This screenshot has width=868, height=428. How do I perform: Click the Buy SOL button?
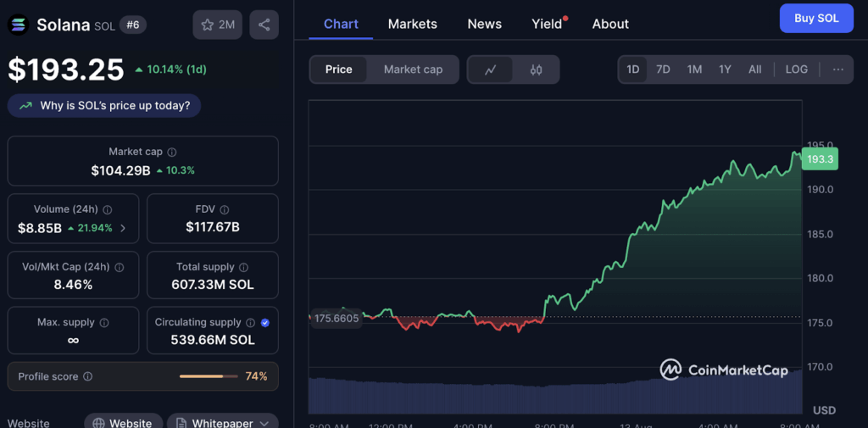coord(815,19)
